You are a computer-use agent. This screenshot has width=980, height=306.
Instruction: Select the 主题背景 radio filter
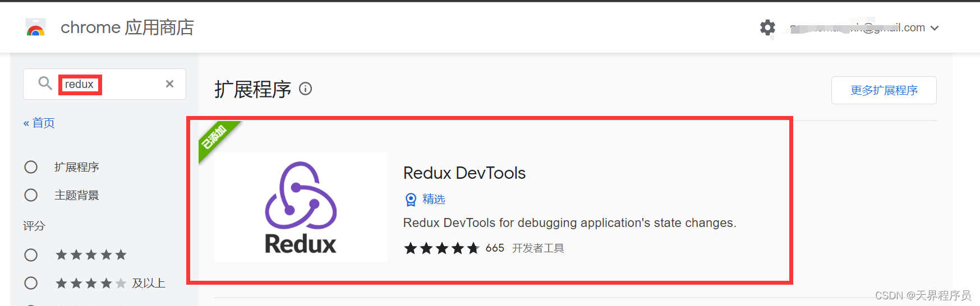(x=31, y=195)
